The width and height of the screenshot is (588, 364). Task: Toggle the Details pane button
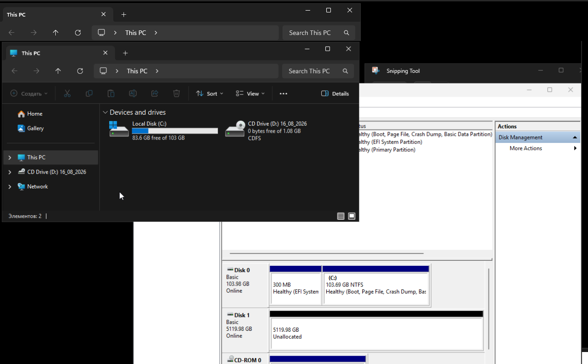click(x=335, y=94)
